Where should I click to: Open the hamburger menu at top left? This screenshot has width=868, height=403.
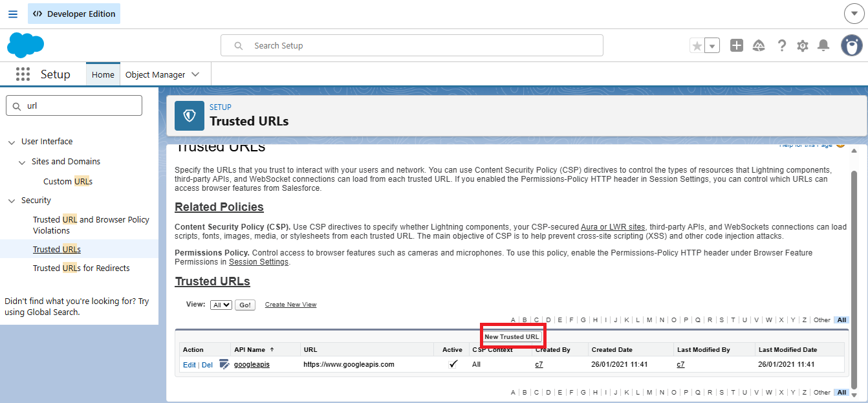[13, 14]
